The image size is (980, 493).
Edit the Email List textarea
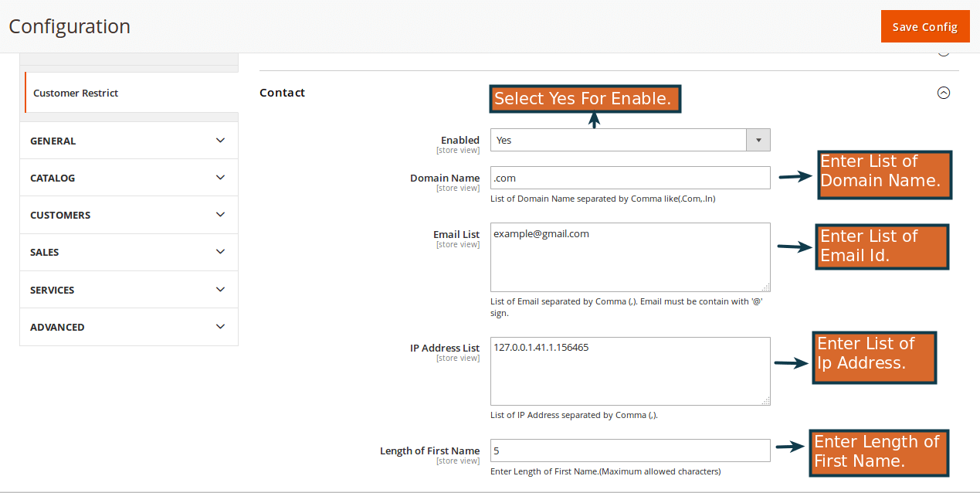630,257
